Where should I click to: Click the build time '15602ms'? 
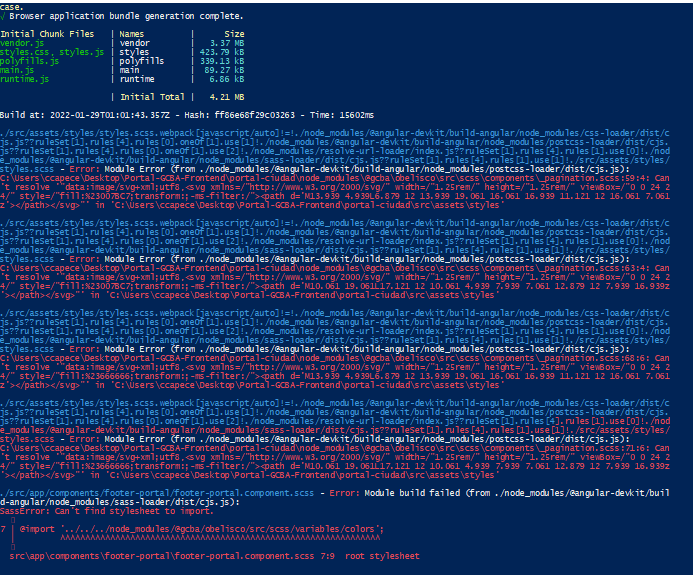[x=357, y=115]
